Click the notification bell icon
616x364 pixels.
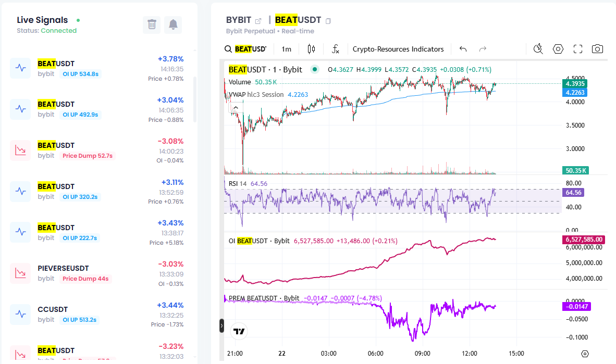[173, 24]
